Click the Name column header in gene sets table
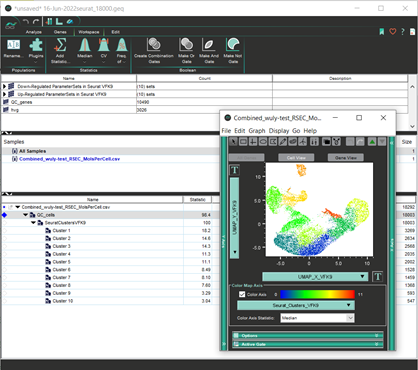This screenshot has height=370, width=418. click(69, 78)
